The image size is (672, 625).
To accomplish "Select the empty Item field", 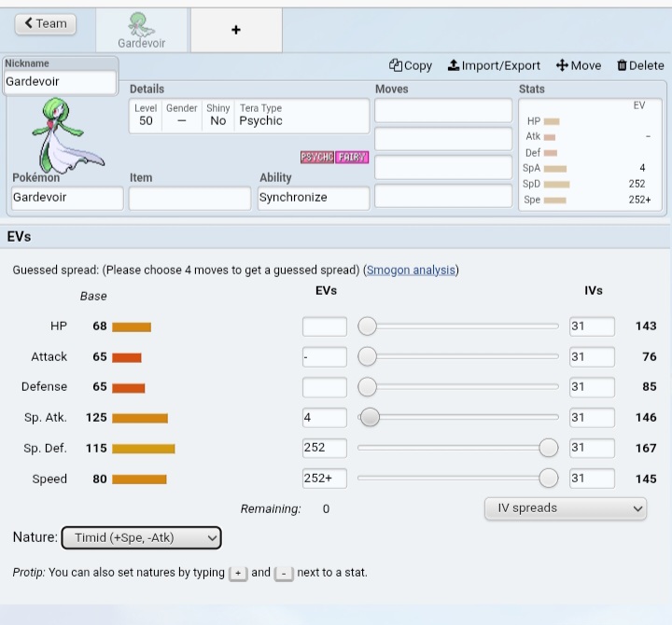I will click(189, 198).
